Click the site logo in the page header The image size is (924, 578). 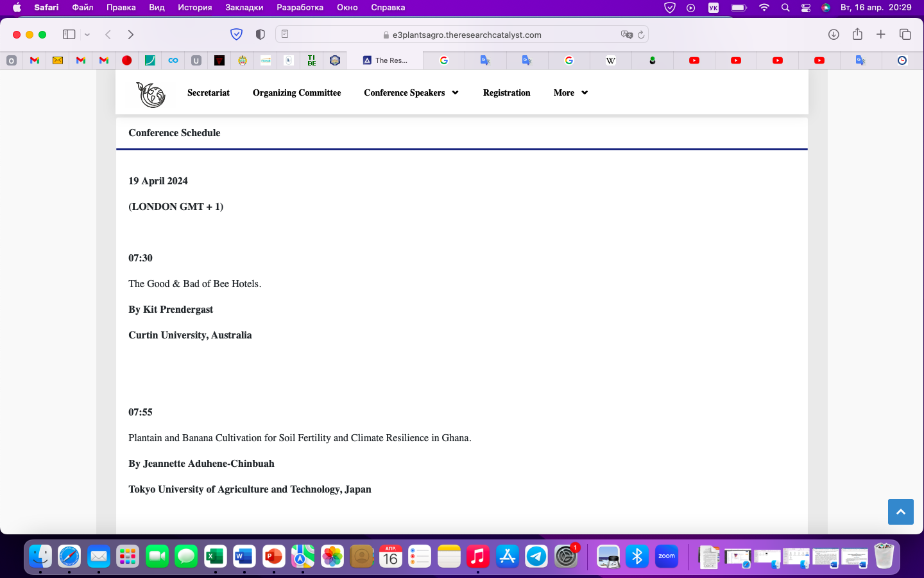(151, 94)
